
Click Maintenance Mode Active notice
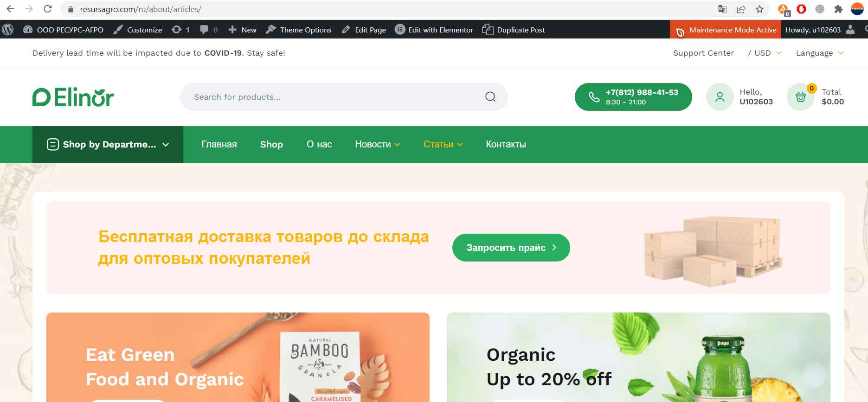click(x=726, y=30)
